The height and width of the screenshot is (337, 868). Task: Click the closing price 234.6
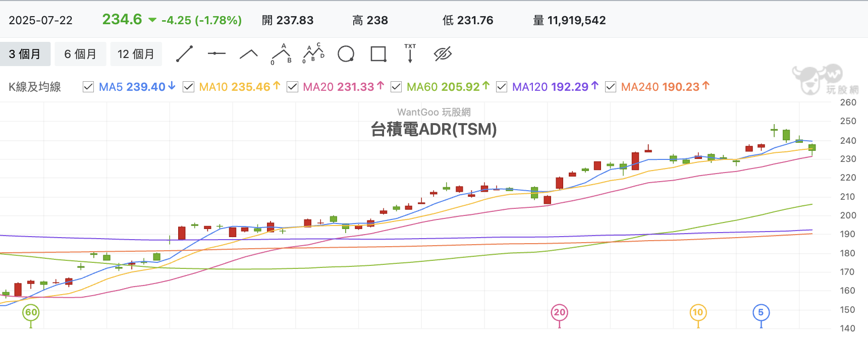click(x=122, y=19)
